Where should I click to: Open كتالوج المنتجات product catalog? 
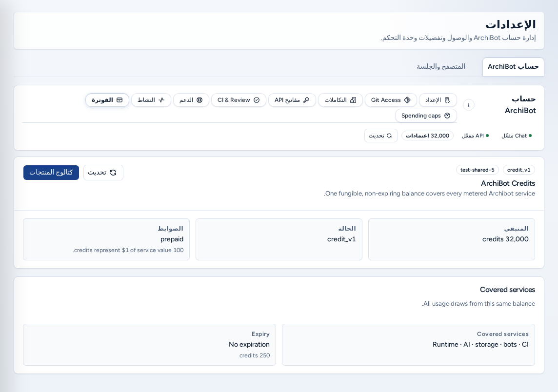51,173
